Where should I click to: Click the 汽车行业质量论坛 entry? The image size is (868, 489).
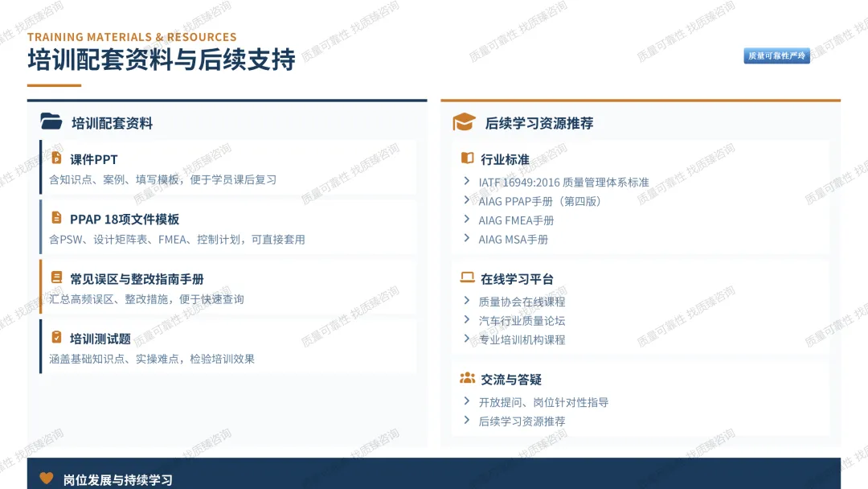[x=522, y=321]
